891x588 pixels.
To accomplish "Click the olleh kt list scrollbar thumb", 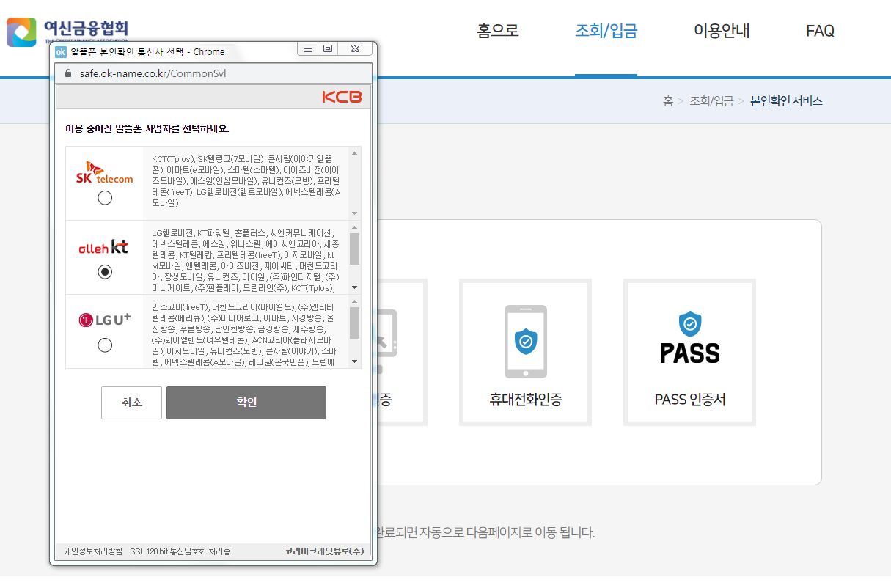I will (355, 249).
